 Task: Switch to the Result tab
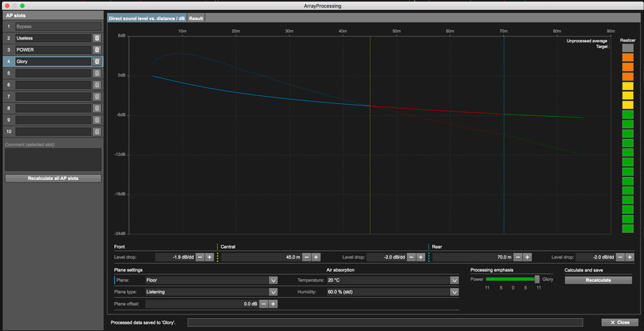click(x=196, y=18)
